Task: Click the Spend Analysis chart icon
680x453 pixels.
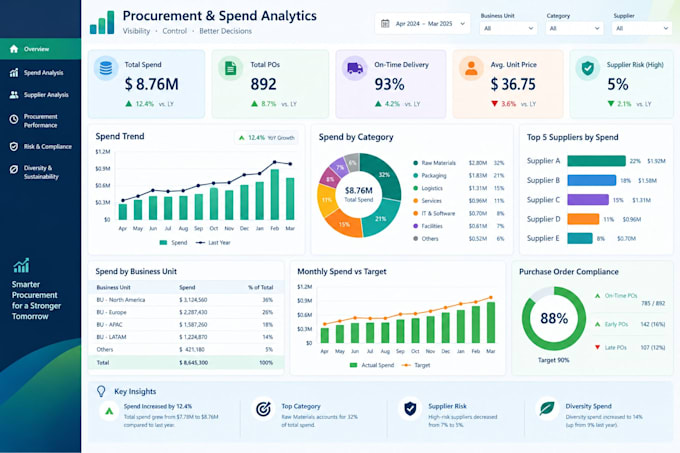Action: (14, 72)
